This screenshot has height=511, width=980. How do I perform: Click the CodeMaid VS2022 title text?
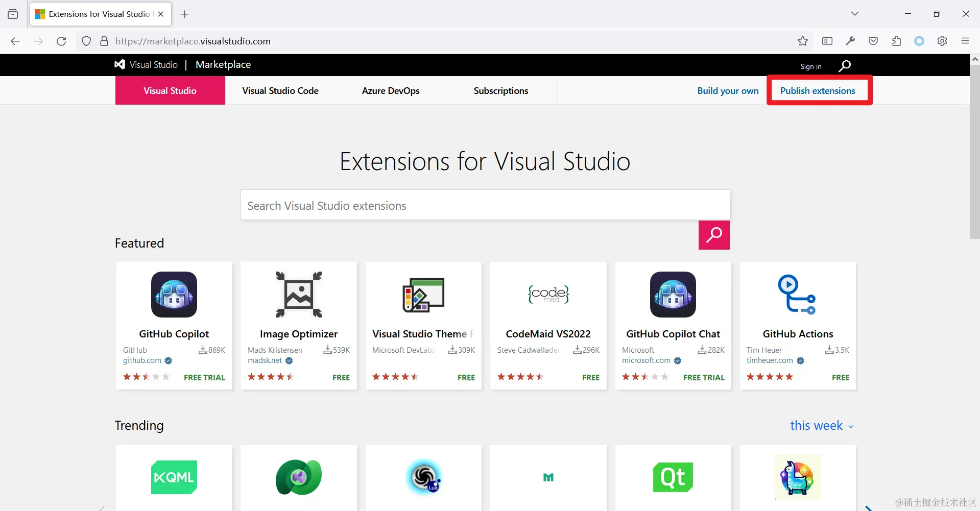548,334
